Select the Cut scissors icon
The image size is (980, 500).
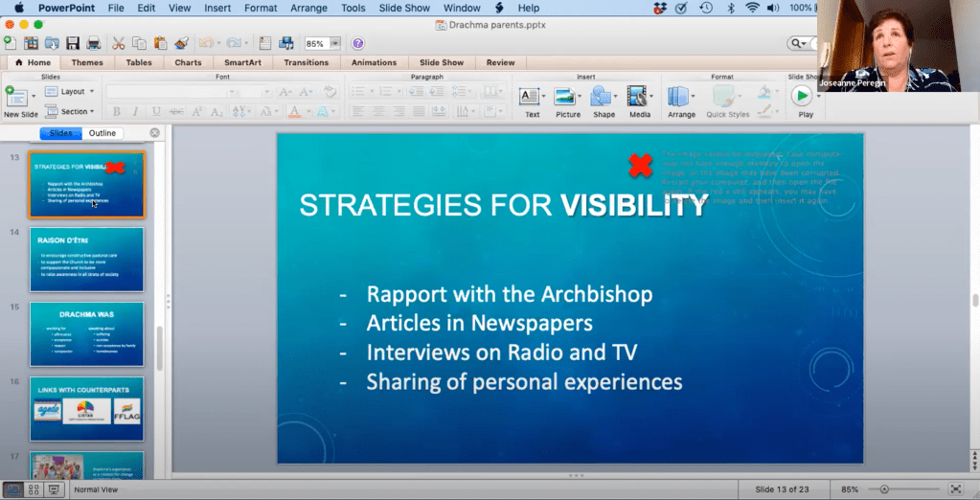tap(119, 43)
